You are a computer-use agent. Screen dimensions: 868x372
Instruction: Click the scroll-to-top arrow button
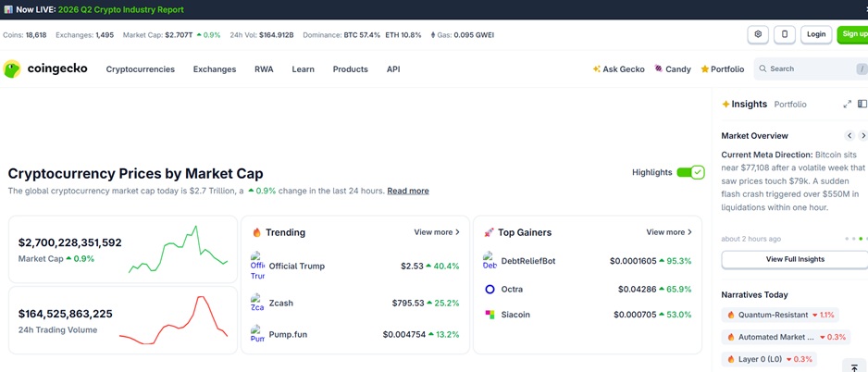(854, 366)
